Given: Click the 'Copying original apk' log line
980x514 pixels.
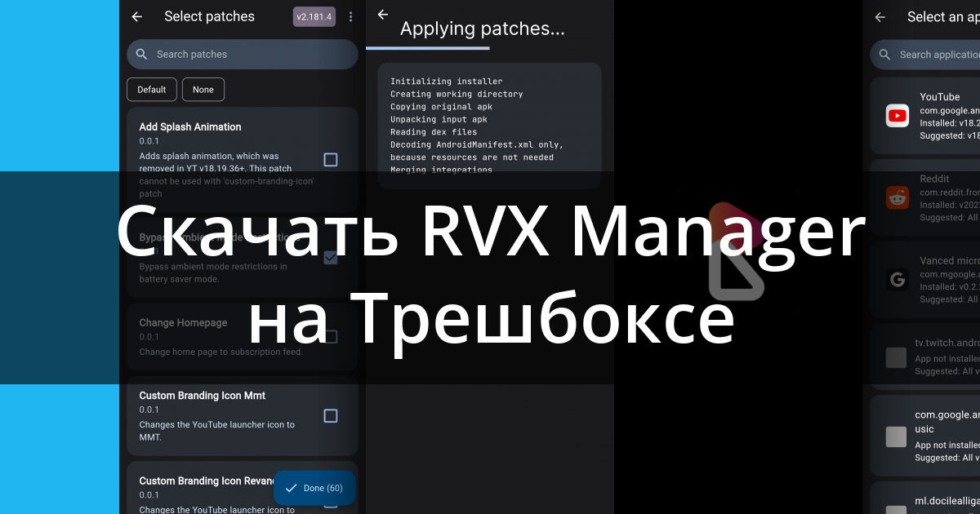Looking at the screenshot, I should point(441,107).
